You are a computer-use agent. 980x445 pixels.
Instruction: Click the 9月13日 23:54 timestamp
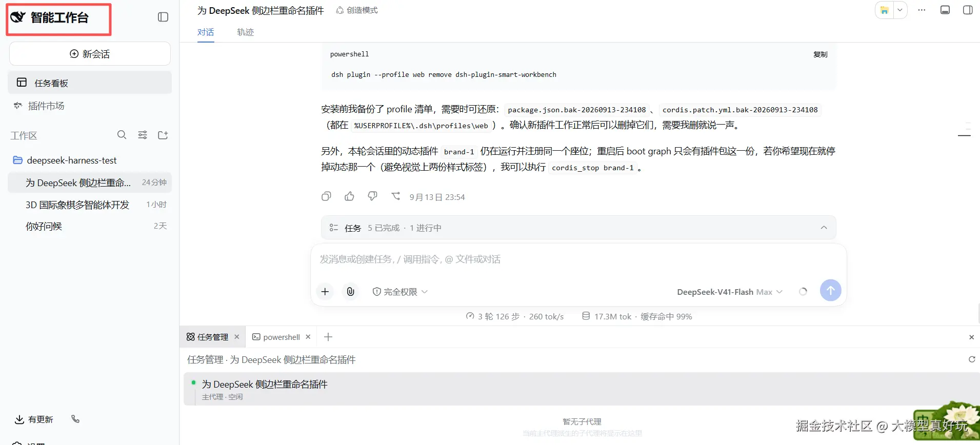pos(437,197)
